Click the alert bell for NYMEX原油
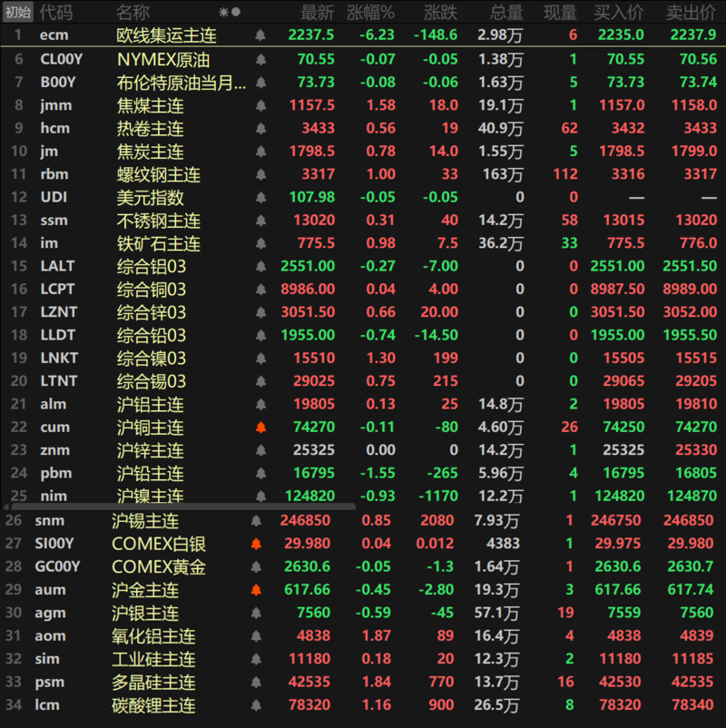726x728 pixels. (x=260, y=59)
